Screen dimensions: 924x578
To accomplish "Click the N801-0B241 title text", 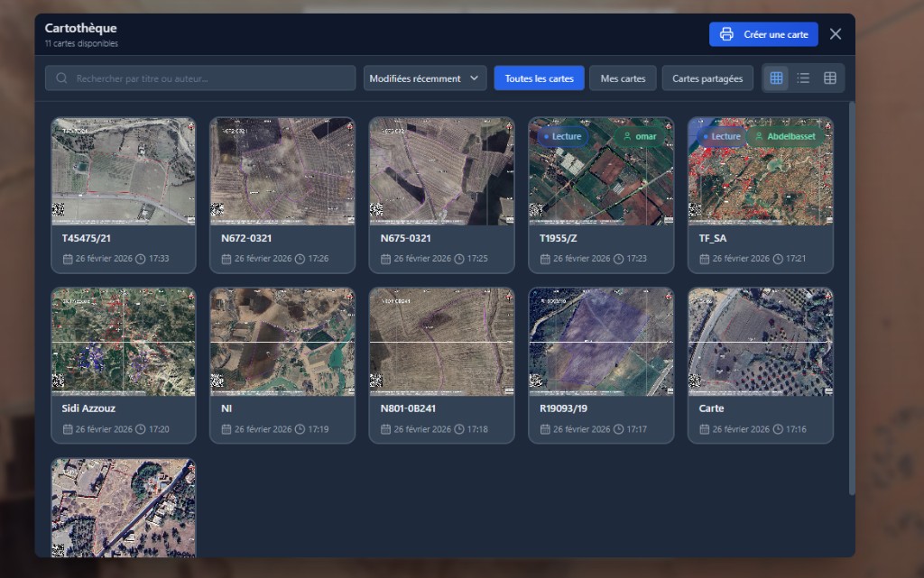I will pos(408,408).
